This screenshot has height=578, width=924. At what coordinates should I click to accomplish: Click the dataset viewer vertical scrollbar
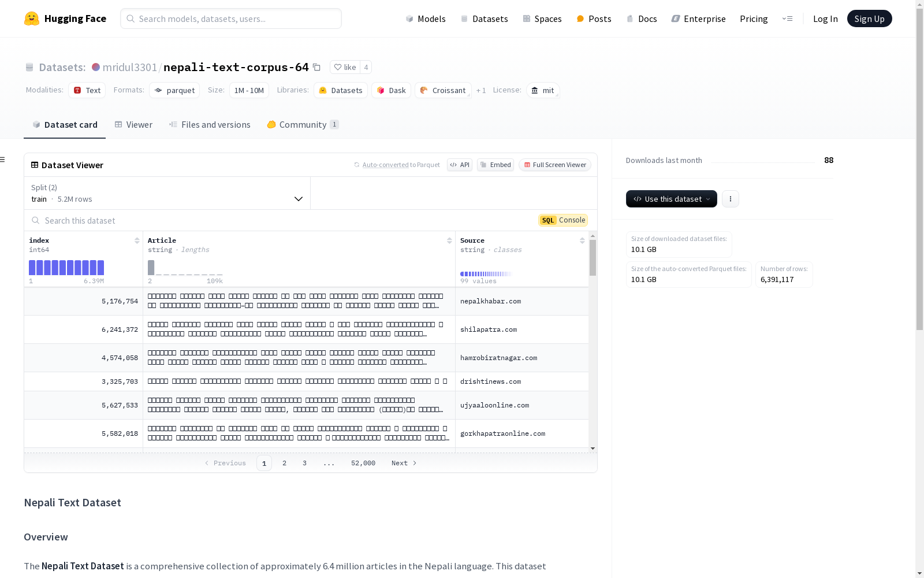pos(593,258)
